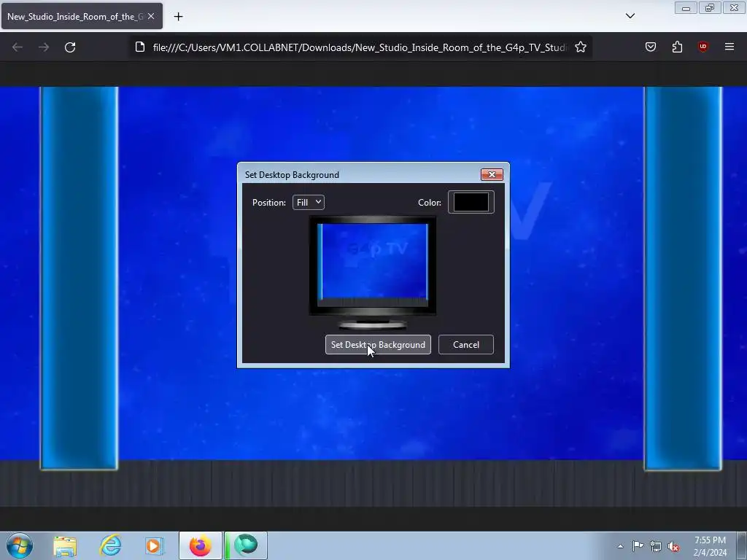The image size is (747, 560).
Task: Open the Action Center flag icon
Action: [x=638, y=546]
